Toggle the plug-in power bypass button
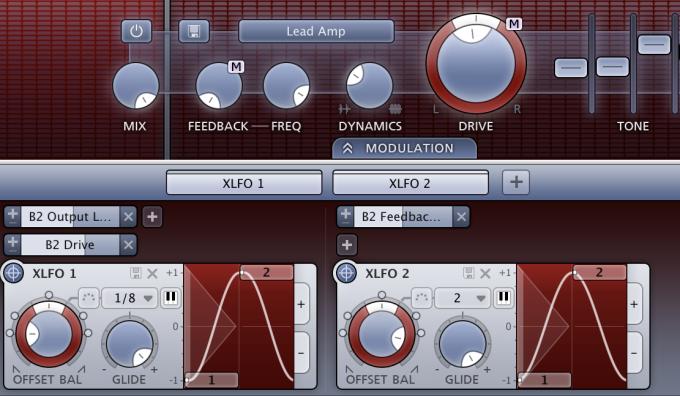The height and width of the screenshot is (396, 680). (x=137, y=31)
